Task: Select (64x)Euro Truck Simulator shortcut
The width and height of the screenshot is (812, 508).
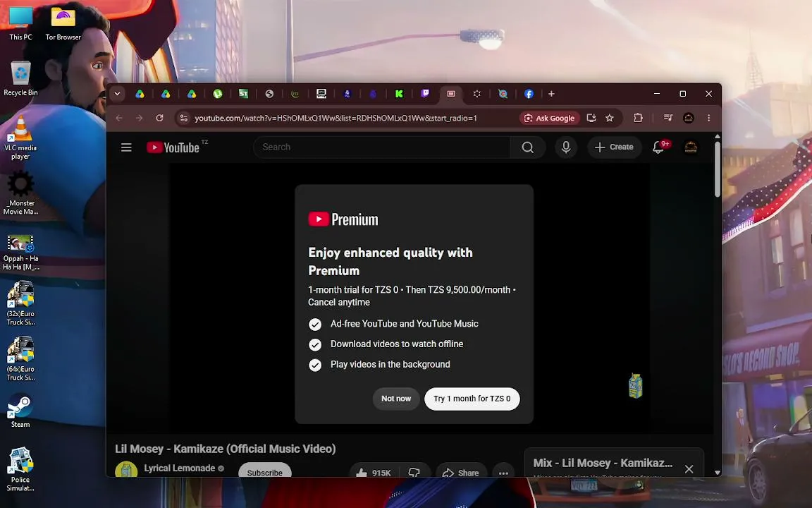Action: (x=20, y=358)
